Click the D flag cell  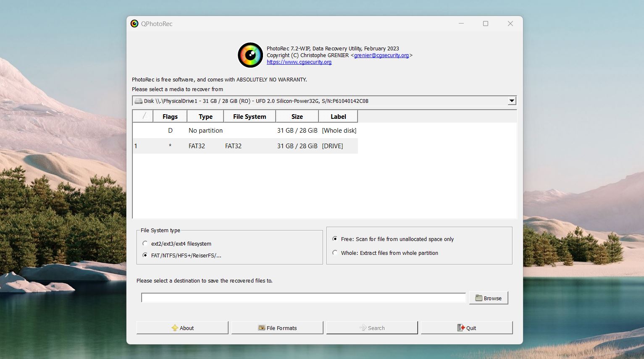pos(170,131)
